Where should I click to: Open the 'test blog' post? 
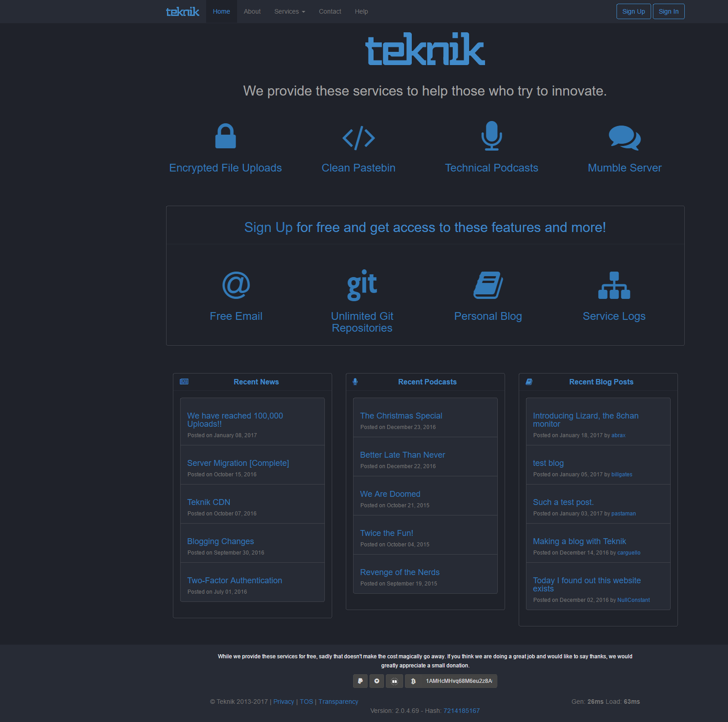coord(548,463)
